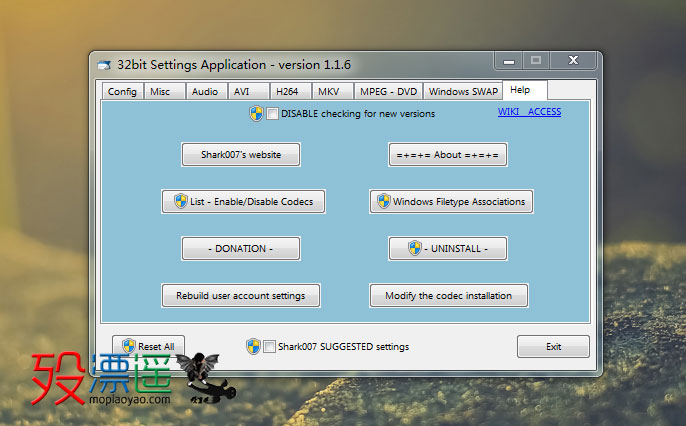
Task: Click the DONATION button
Action: (x=241, y=248)
